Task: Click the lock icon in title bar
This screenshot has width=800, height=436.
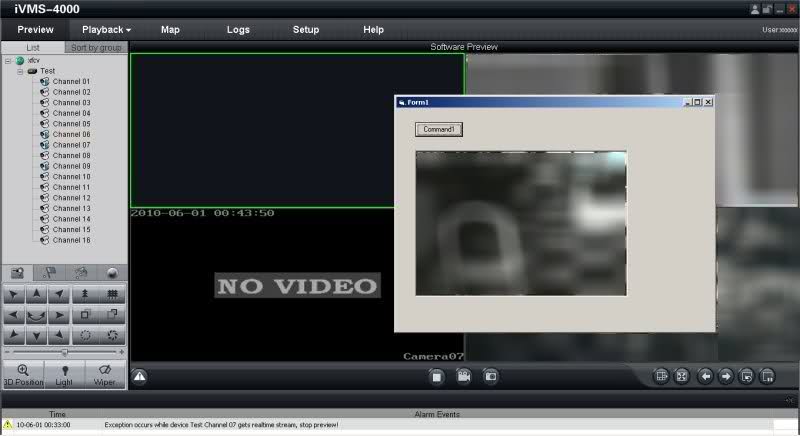Action: coord(767,9)
